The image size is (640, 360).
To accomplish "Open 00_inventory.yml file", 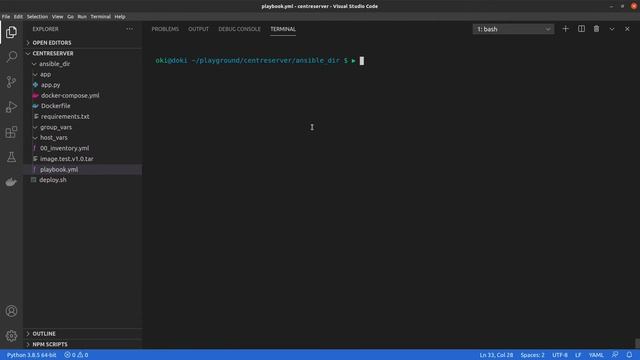I will coord(83,148).
